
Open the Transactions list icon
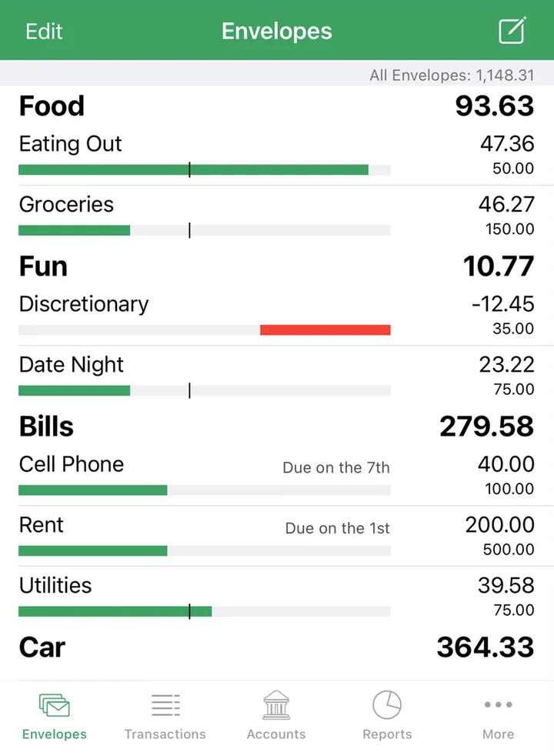165,705
